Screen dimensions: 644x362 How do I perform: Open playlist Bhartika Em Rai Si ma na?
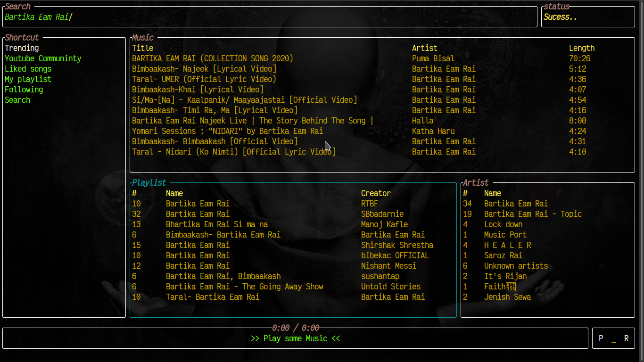coord(217,224)
